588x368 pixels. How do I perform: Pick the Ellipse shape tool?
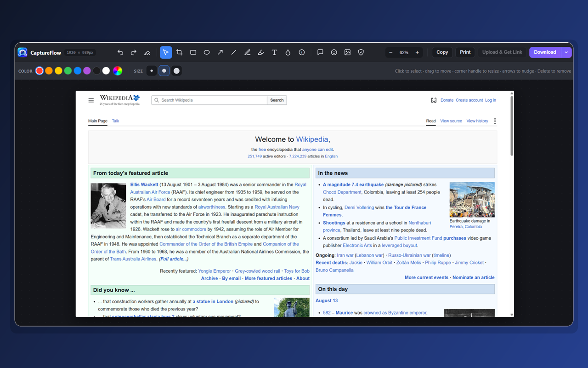(x=207, y=52)
